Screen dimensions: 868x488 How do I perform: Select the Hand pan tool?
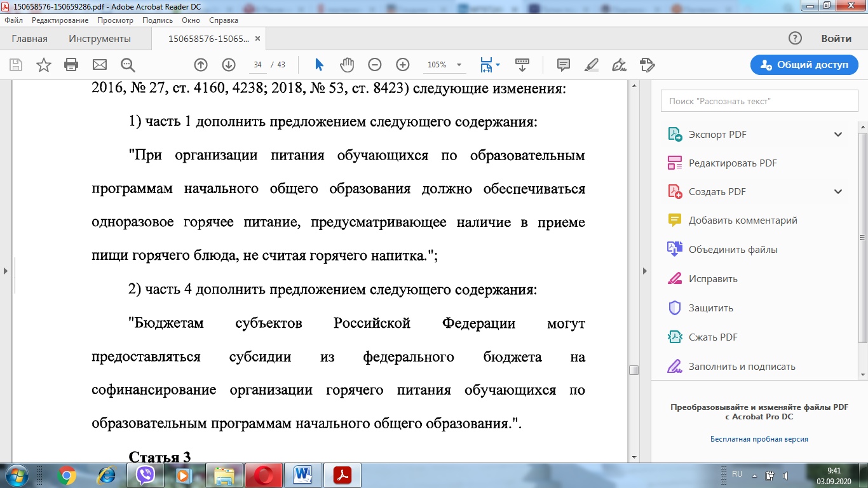tap(346, 65)
